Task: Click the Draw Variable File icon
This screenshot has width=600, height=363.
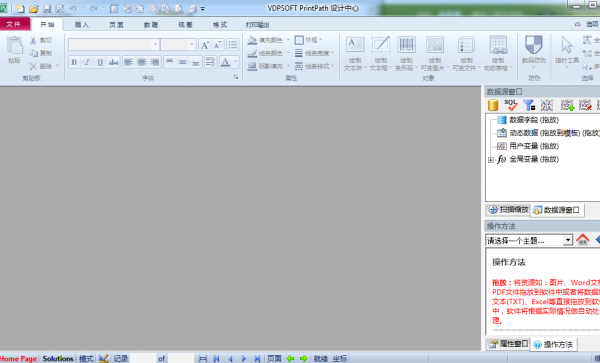Action: click(x=466, y=44)
